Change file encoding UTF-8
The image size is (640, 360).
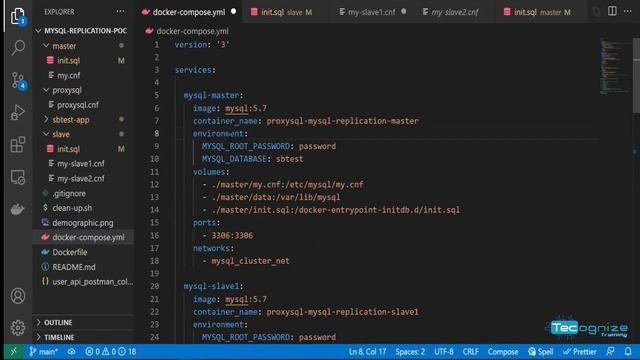[444, 351]
